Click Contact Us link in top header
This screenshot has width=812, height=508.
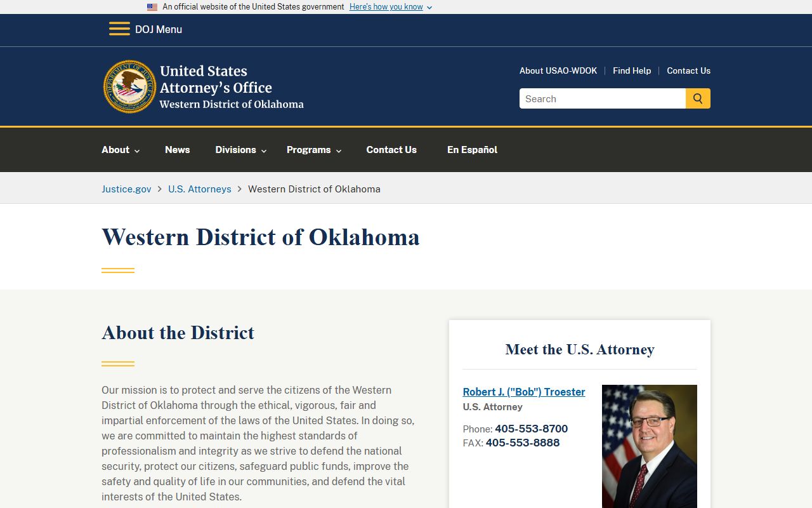(688, 70)
